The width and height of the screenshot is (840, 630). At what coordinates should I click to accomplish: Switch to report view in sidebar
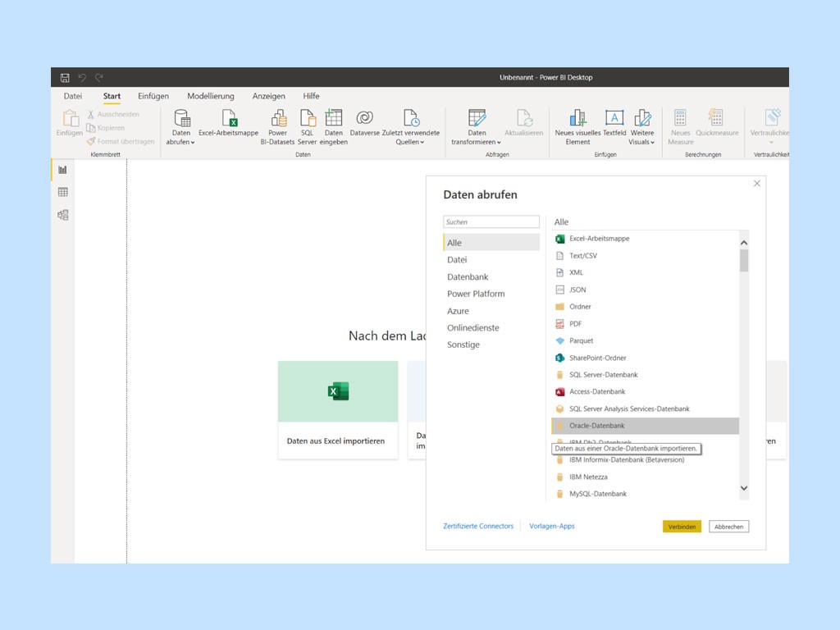pos(62,170)
